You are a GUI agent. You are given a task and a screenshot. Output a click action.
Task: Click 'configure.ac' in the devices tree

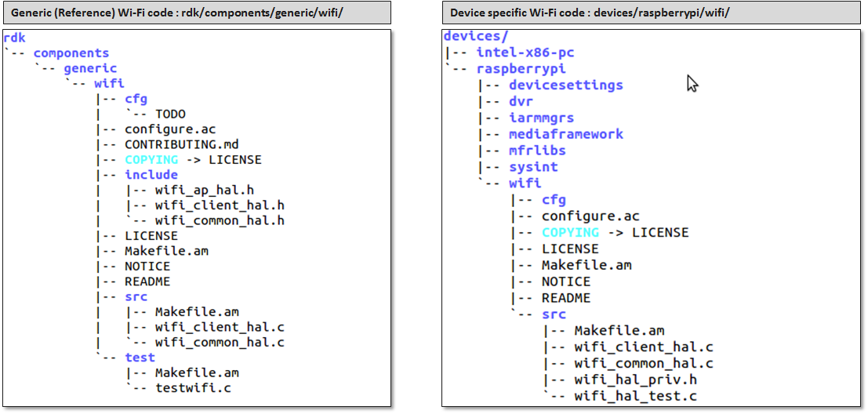pyautogui.click(x=590, y=216)
